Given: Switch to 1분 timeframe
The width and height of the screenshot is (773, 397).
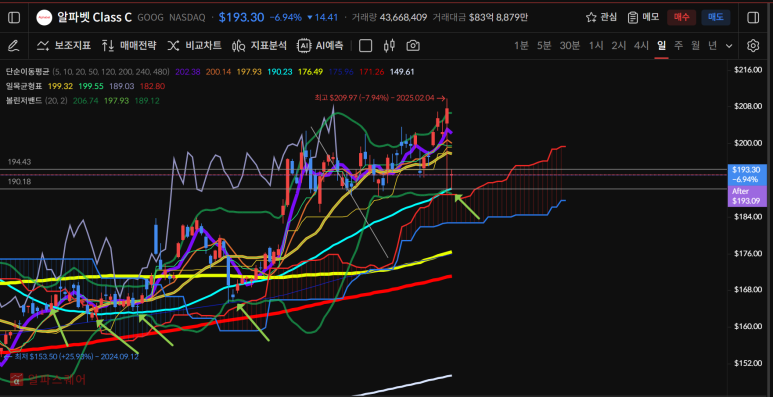Looking at the screenshot, I should (521, 46).
